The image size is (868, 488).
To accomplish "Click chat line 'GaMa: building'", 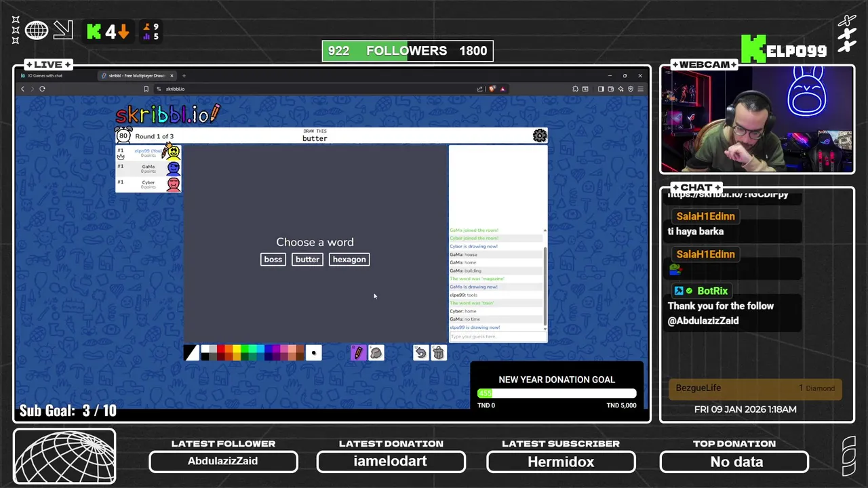I will (x=466, y=270).
